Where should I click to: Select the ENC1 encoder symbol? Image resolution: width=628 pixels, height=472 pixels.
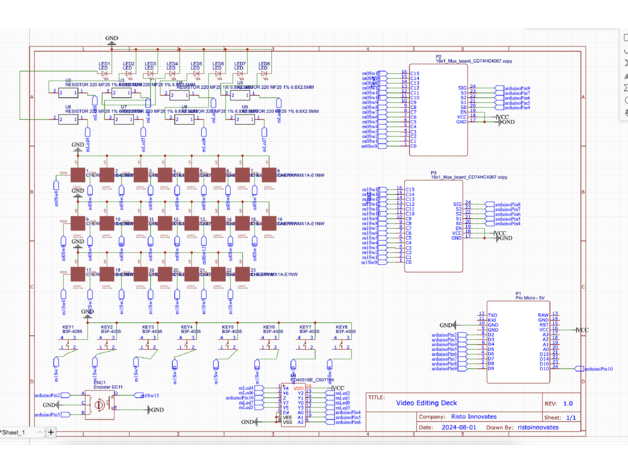coord(99,404)
